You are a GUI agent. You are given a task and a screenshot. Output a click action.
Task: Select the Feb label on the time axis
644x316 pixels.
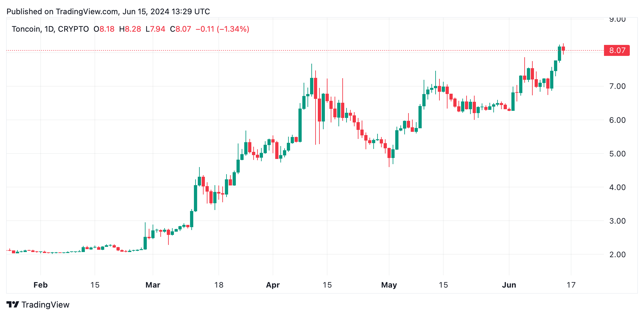tap(41, 285)
